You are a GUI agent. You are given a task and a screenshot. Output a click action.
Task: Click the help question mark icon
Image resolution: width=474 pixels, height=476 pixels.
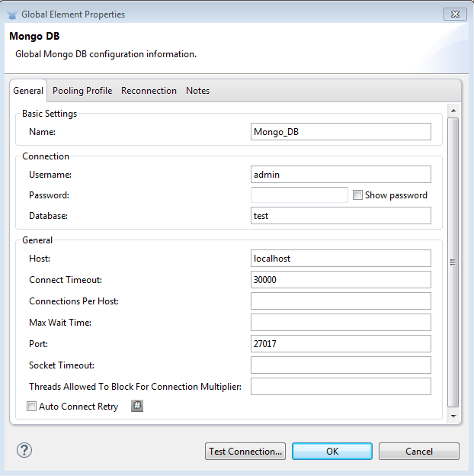click(24, 450)
